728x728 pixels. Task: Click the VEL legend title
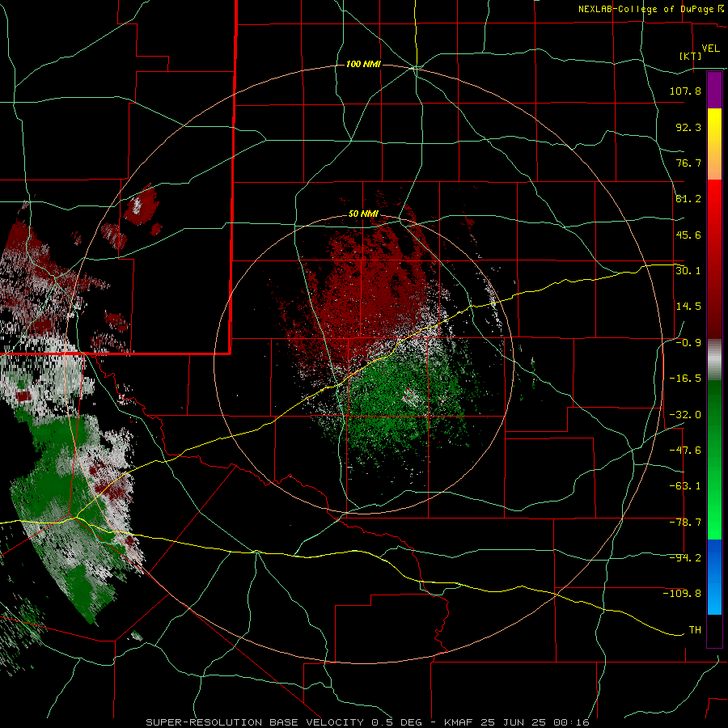click(710, 49)
